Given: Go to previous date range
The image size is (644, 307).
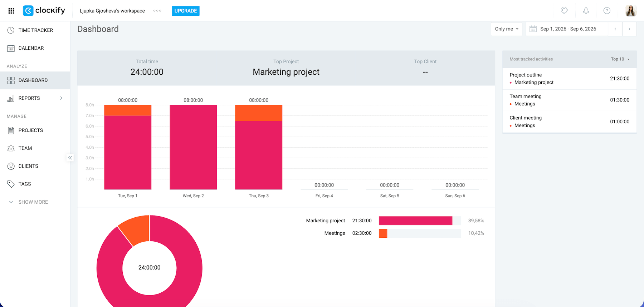Looking at the screenshot, I should [x=615, y=29].
